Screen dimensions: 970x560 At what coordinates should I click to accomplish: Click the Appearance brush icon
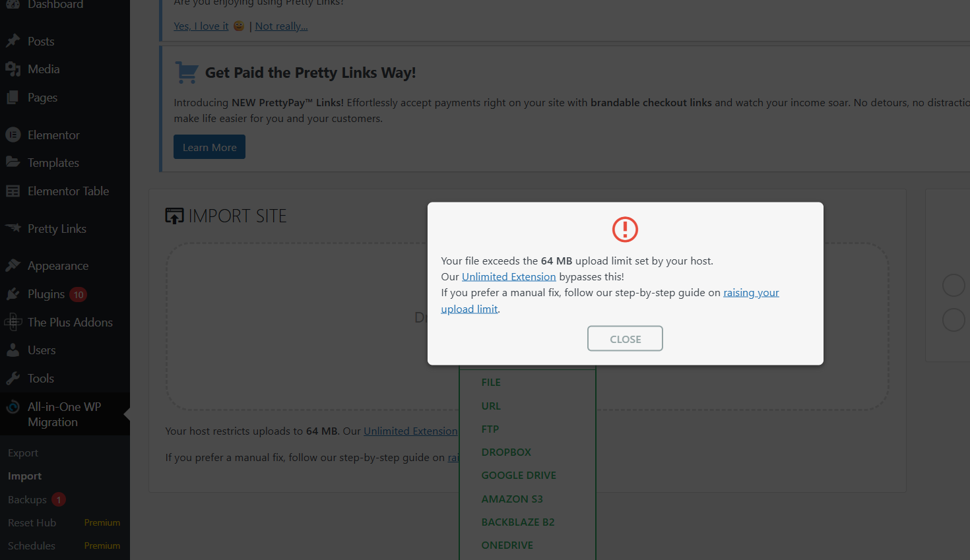click(13, 266)
